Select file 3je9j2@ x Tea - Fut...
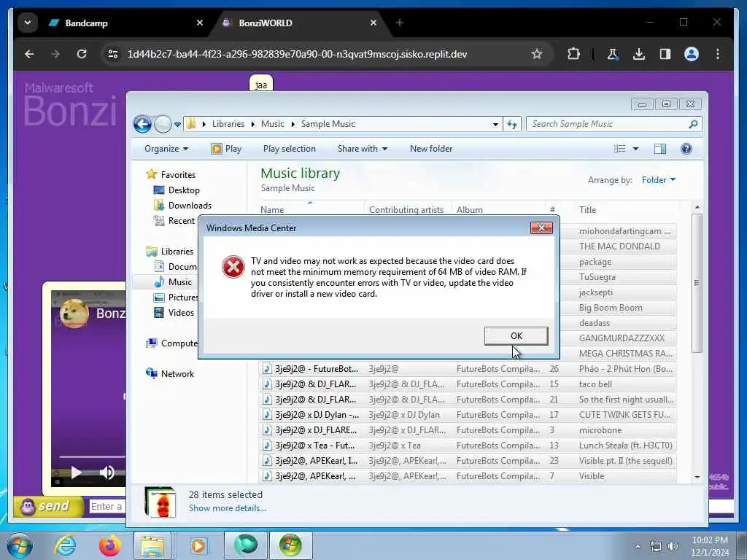Viewport: 747px width, 560px height. coord(314,446)
